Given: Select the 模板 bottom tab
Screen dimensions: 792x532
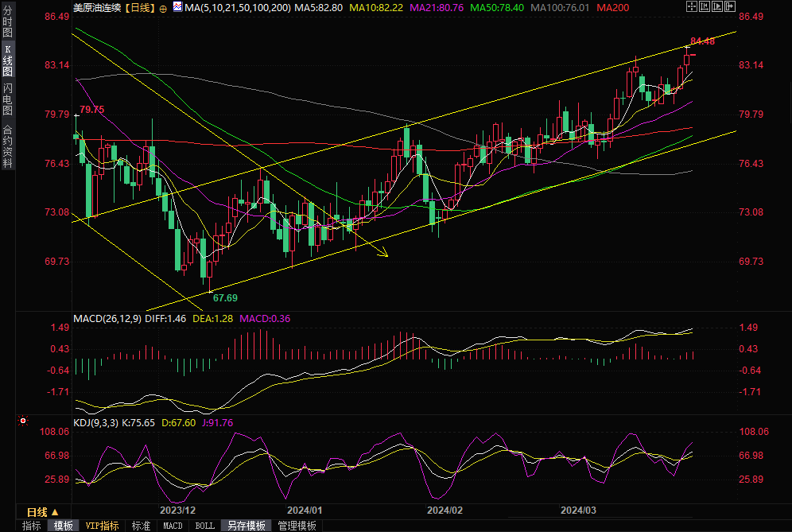Looking at the screenshot, I should pos(63,526).
